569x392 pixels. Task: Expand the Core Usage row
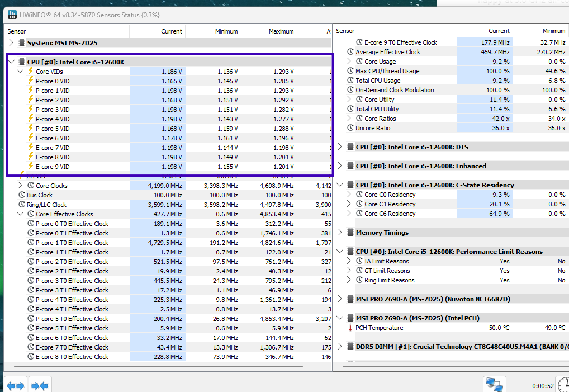coord(349,61)
